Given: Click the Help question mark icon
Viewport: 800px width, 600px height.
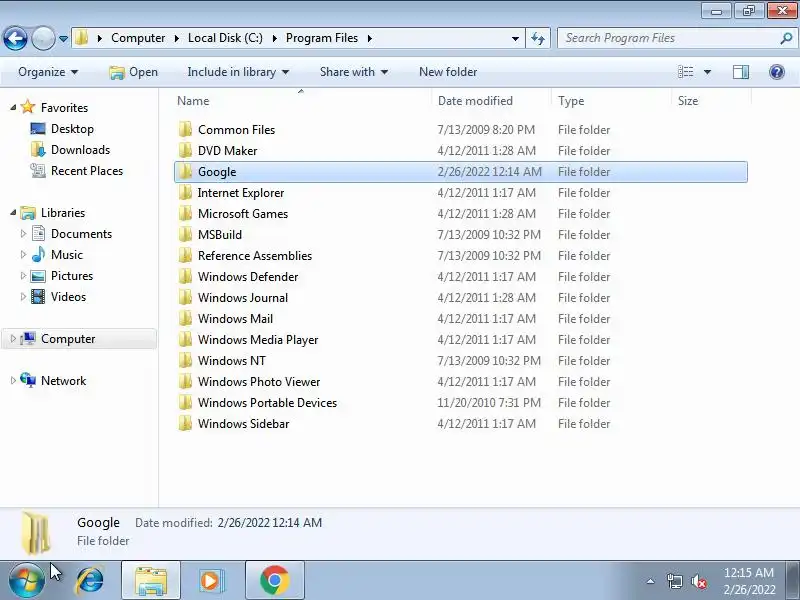Looking at the screenshot, I should 777,72.
